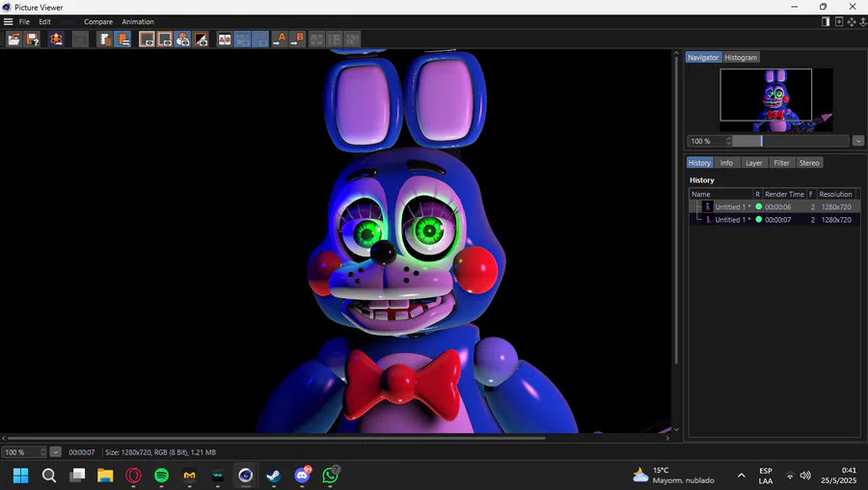
Task: Click the vertical scrollbar beside the image
Action: pos(676,210)
